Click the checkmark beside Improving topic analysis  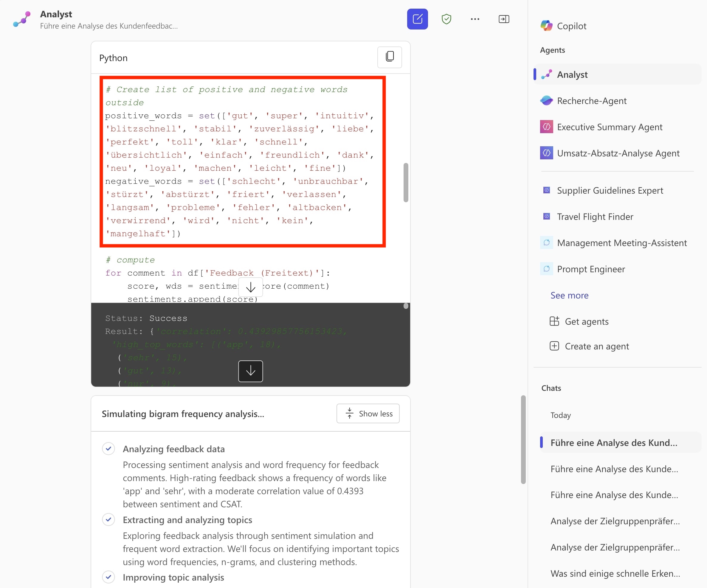[108, 577]
